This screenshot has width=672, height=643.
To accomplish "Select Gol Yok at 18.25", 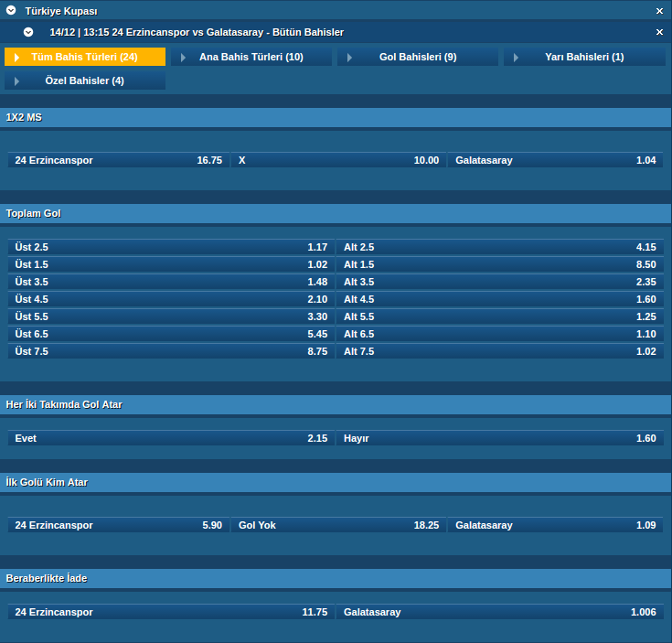I will tap(338, 525).
